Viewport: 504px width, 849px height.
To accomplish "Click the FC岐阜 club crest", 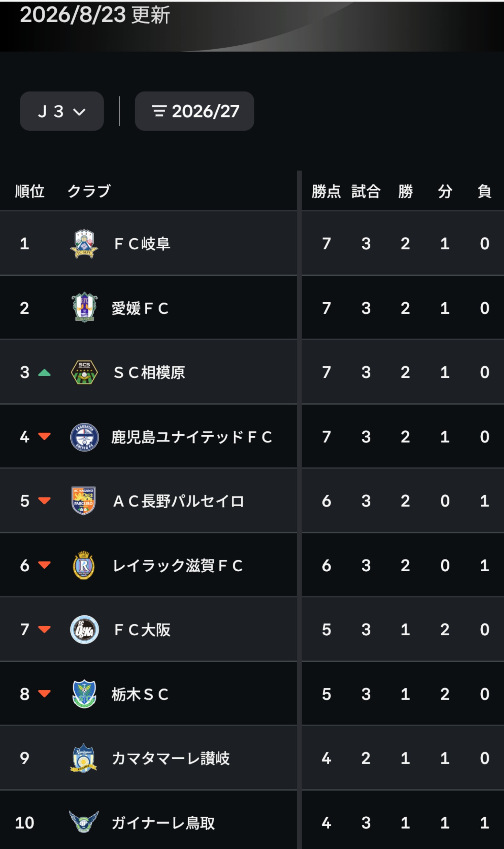I will 84,244.
